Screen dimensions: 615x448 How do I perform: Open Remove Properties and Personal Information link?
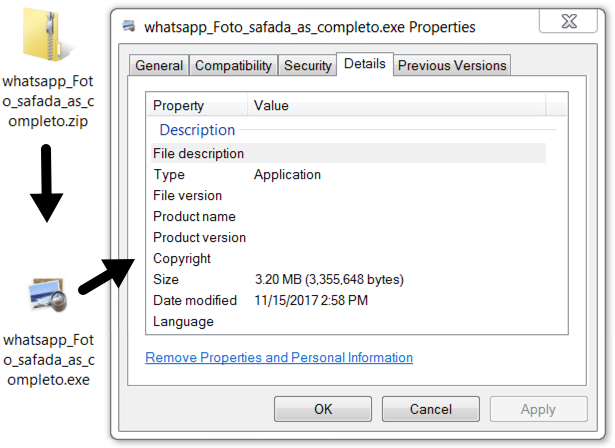click(279, 357)
